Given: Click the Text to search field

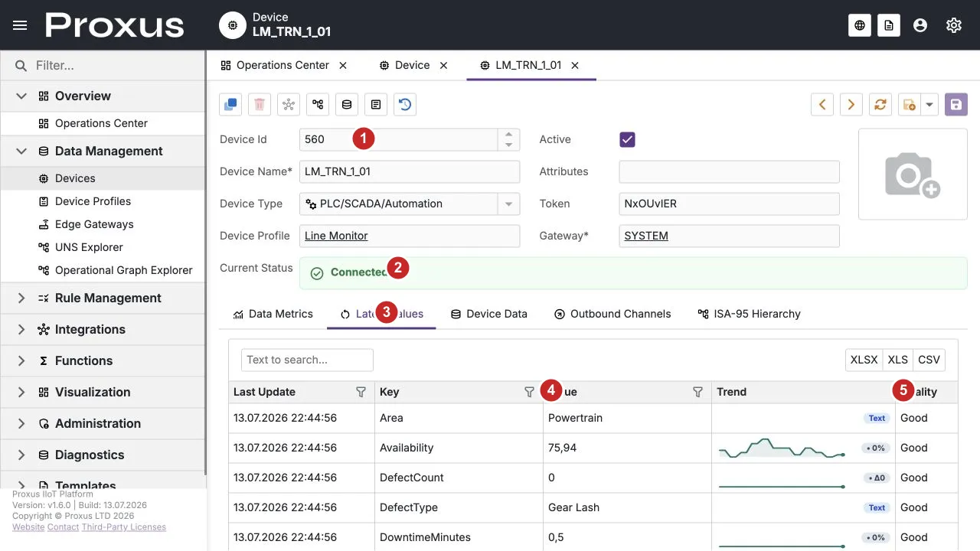Looking at the screenshot, I should click(307, 360).
